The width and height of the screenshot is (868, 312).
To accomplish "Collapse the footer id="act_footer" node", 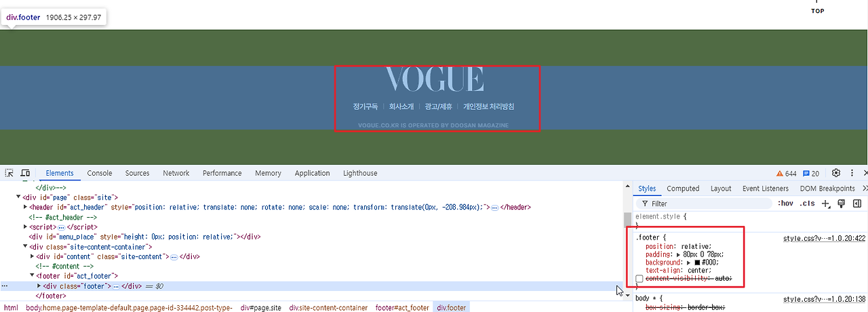I will tap(32, 276).
